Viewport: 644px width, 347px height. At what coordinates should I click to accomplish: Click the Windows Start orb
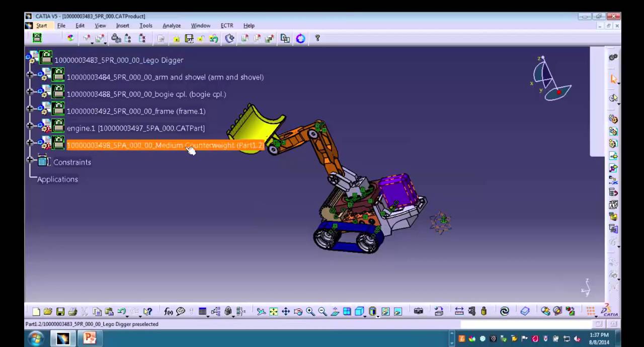click(36, 338)
